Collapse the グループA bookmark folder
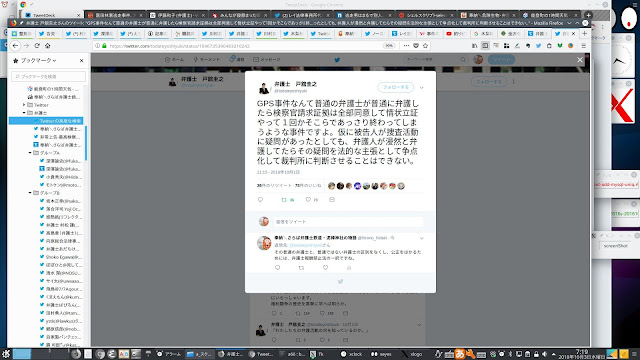640x360 pixels. pyautogui.click(x=30, y=153)
